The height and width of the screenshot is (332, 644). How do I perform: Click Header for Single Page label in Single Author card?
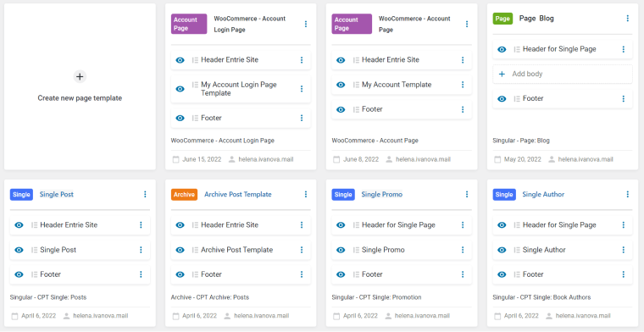click(559, 225)
